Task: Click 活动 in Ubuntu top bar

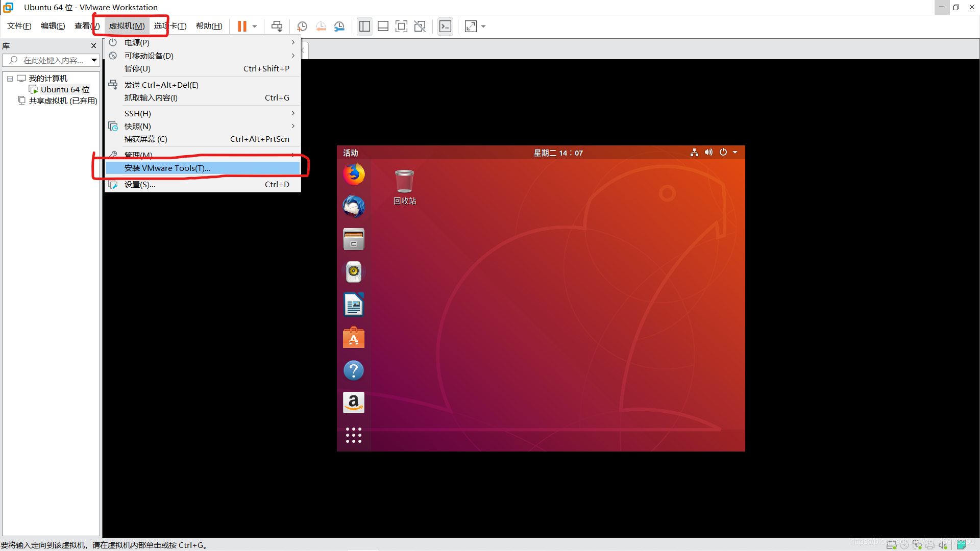Action: click(x=351, y=153)
